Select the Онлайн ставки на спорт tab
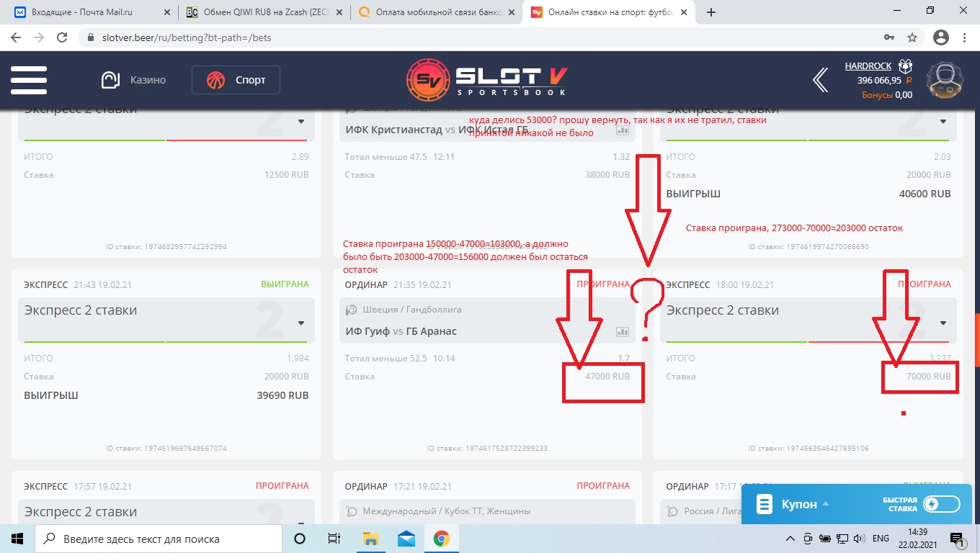980x553 pixels. point(609,12)
